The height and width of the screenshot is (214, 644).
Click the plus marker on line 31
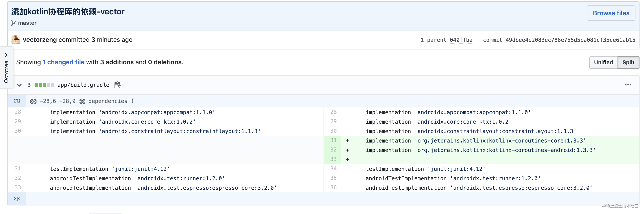[347, 141]
